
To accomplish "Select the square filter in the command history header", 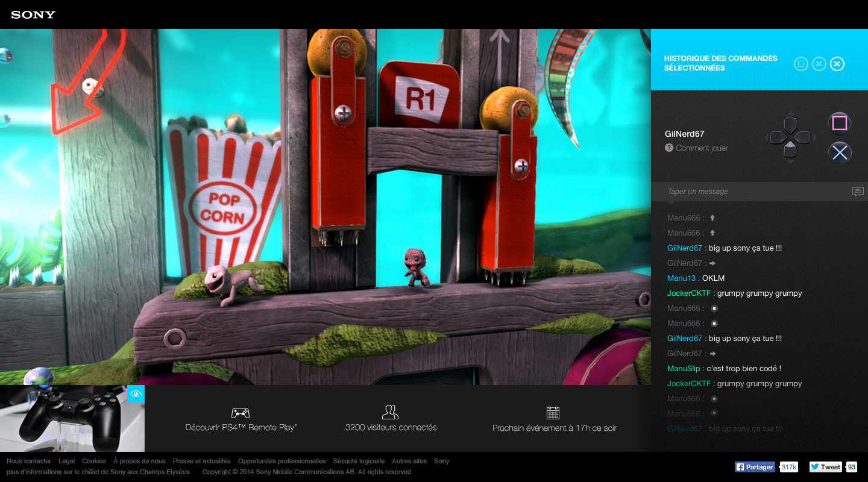I will point(800,63).
